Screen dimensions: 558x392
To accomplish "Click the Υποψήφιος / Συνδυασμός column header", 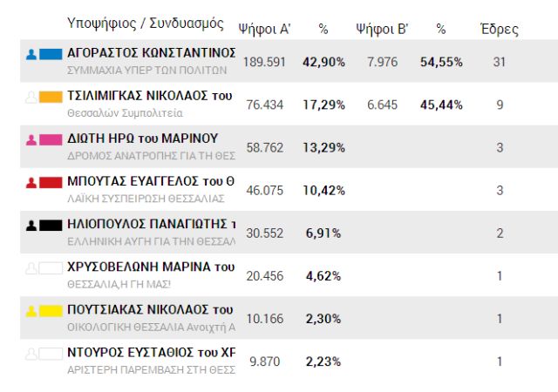I will pos(145,24).
